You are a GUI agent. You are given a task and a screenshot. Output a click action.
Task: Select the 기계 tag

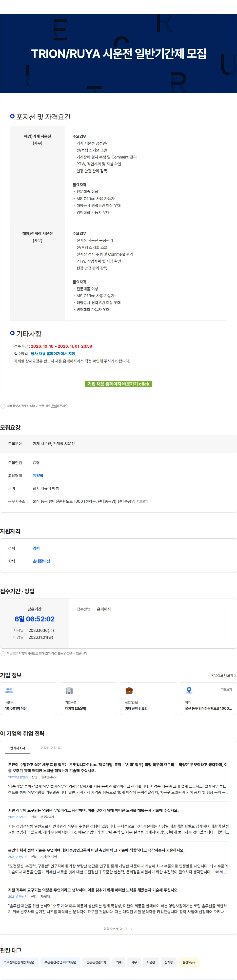pyautogui.click(x=118, y=962)
